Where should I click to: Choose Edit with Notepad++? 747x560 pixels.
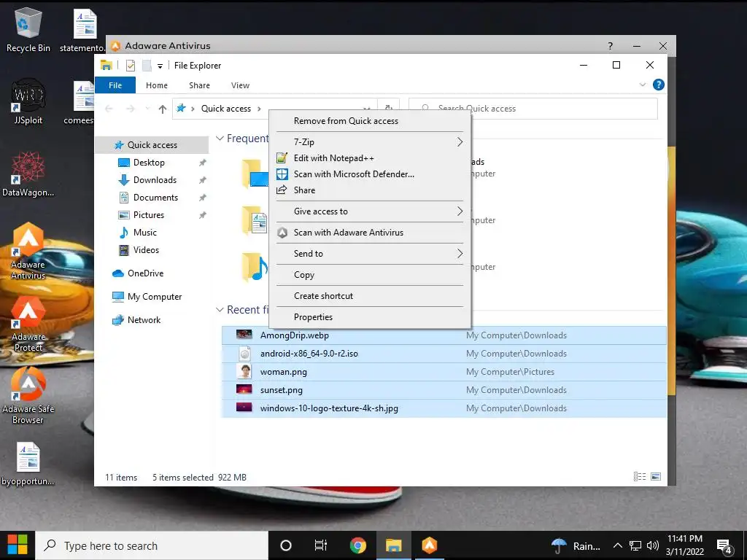[370, 158]
